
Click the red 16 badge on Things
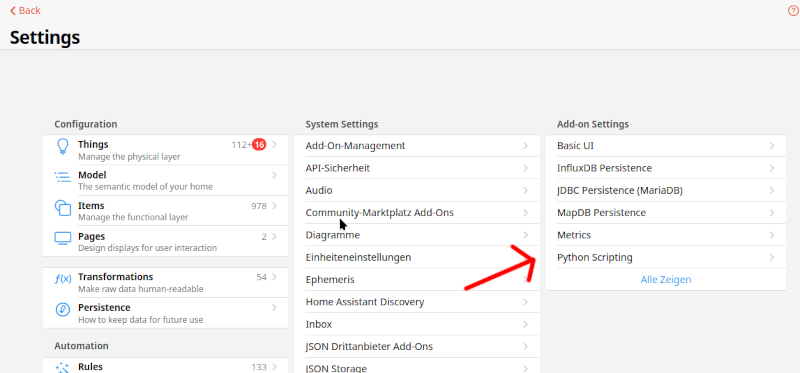pyautogui.click(x=259, y=145)
